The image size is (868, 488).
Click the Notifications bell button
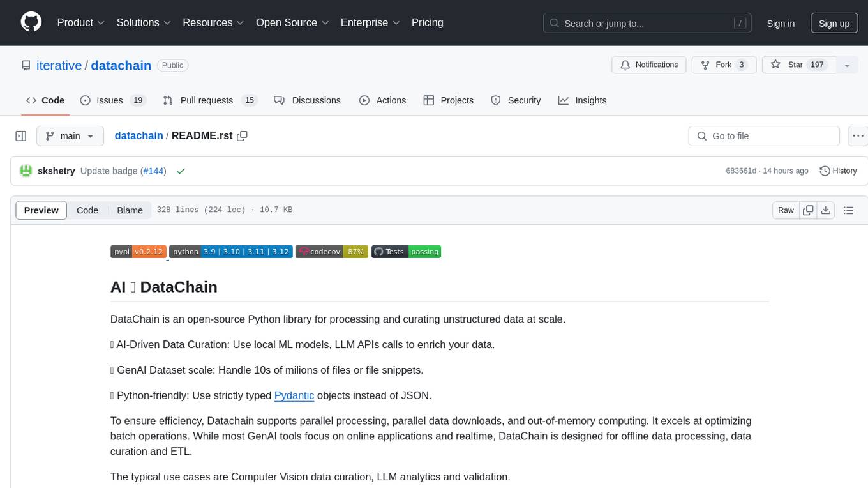click(x=649, y=65)
